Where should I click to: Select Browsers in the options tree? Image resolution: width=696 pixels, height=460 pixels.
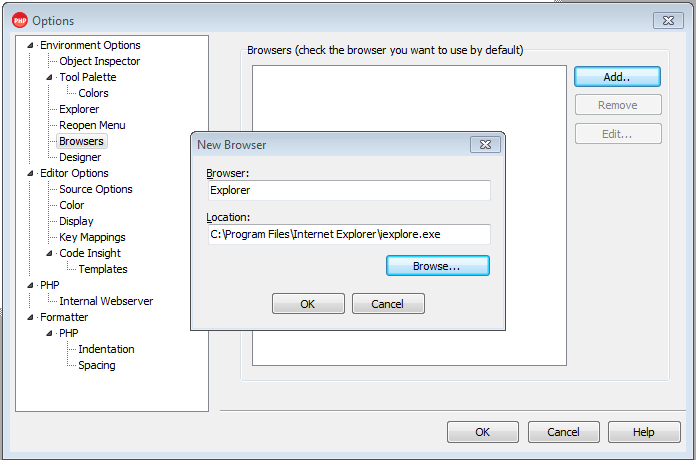(x=81, y=141)
